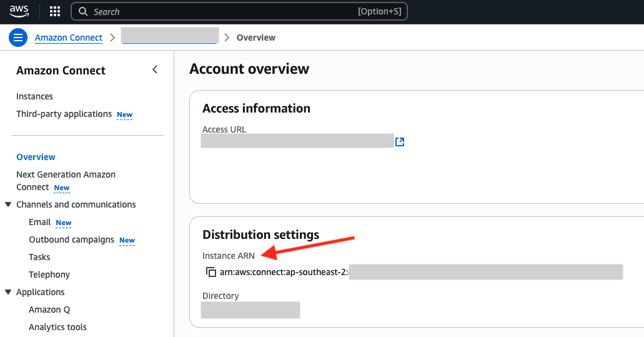
Task: Click the New badge beside Third-party applications
Action: point(124,114)
